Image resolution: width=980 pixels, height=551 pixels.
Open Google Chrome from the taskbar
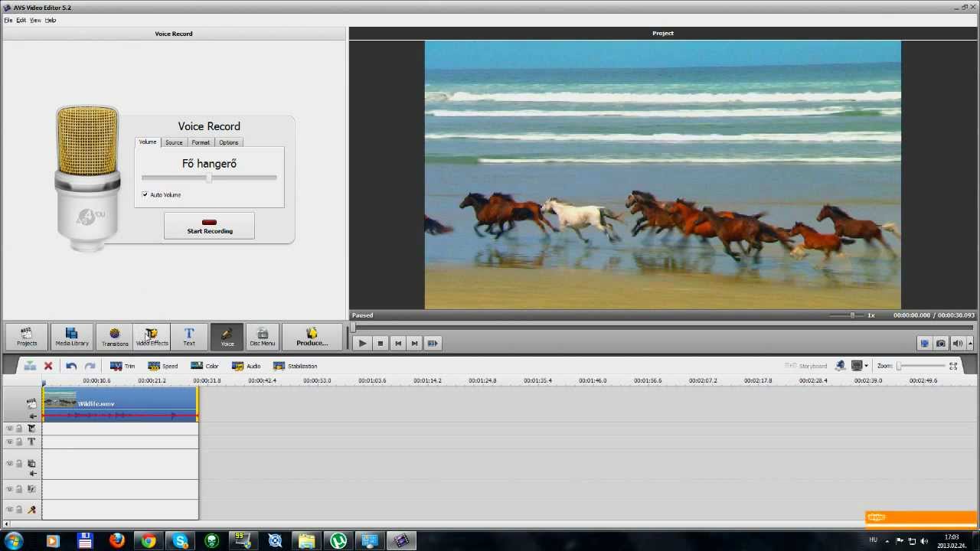click(149, 541)
